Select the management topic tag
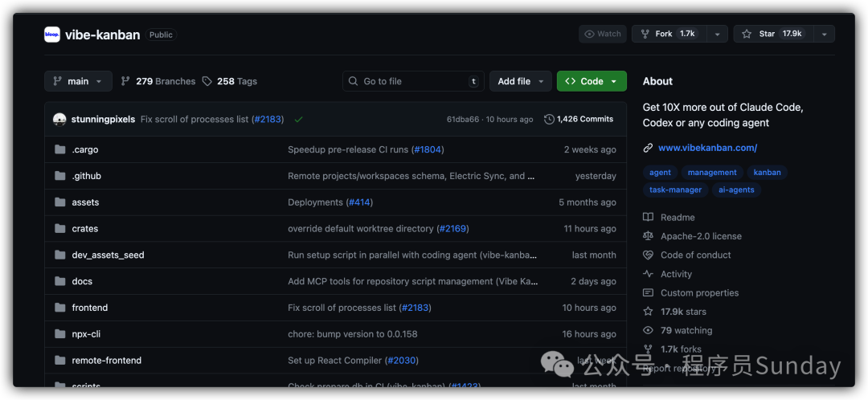 pos(712,173)
